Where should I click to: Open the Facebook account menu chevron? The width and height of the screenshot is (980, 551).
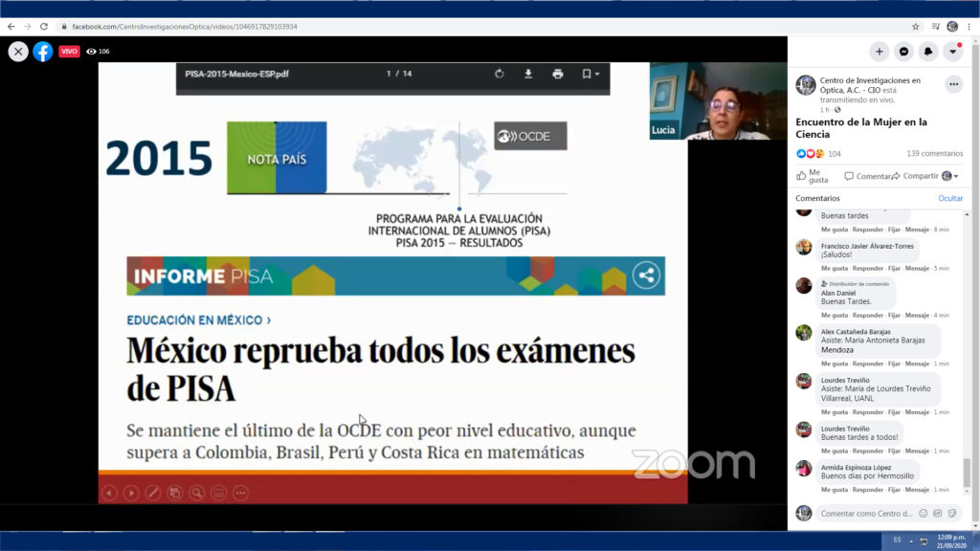(x=952, y=52)
